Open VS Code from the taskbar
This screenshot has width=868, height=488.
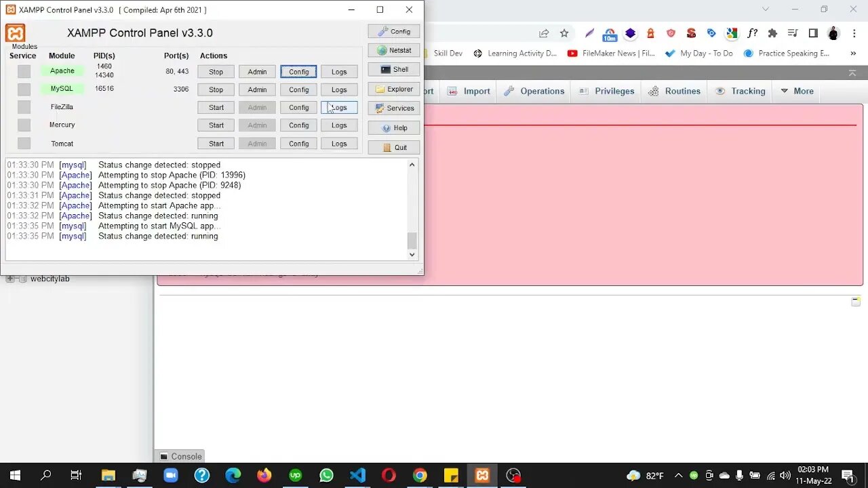point(357,475)
